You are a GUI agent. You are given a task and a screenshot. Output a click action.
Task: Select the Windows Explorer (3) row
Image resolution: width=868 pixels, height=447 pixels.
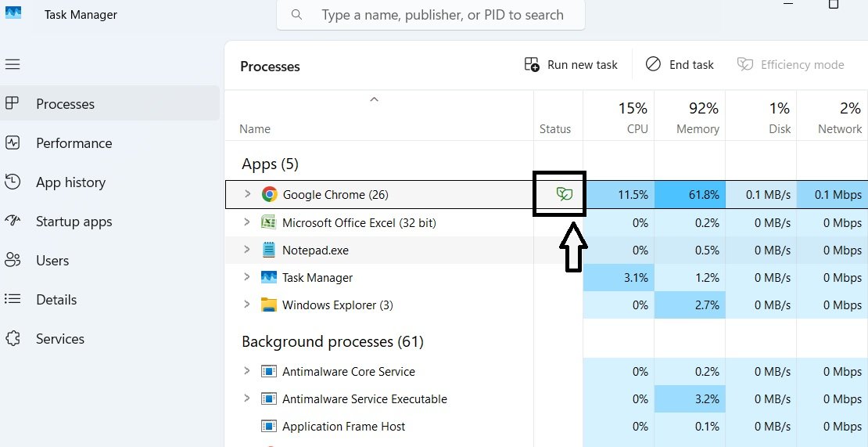[x=547, y=305]
